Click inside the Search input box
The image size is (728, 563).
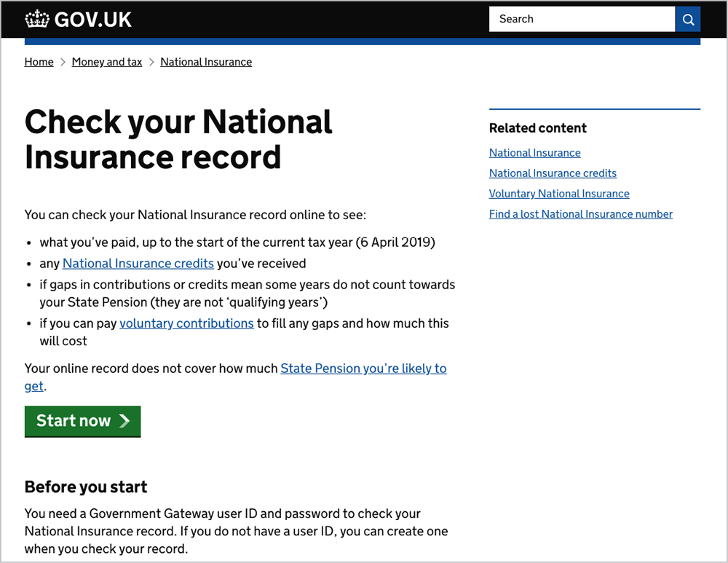tap(582, 19)
